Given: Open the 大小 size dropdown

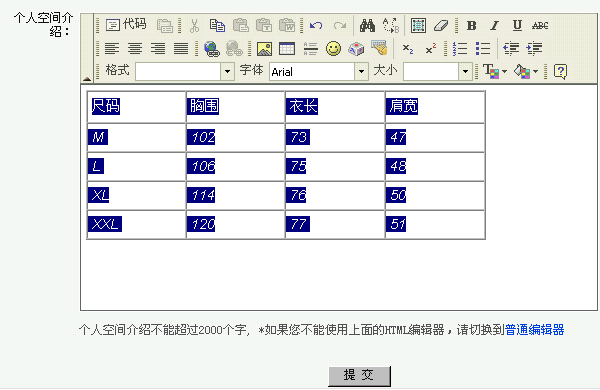Looking at the screenshot, I should 465,72.
